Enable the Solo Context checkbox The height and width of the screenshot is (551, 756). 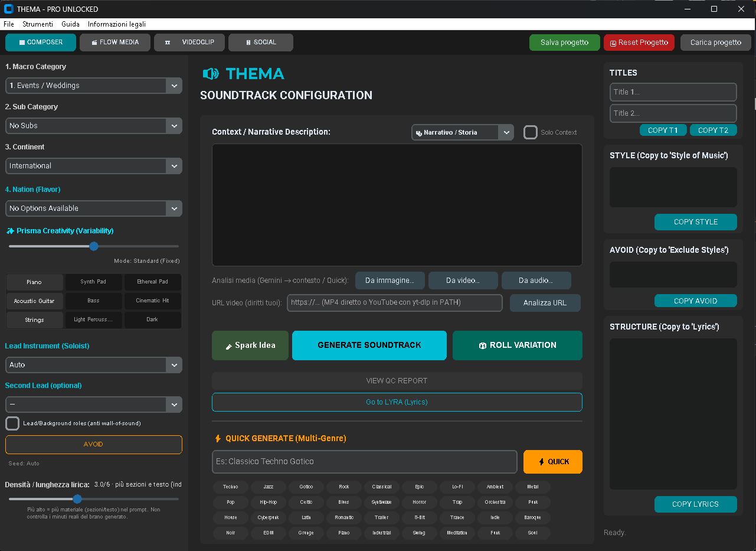(531, 132)
